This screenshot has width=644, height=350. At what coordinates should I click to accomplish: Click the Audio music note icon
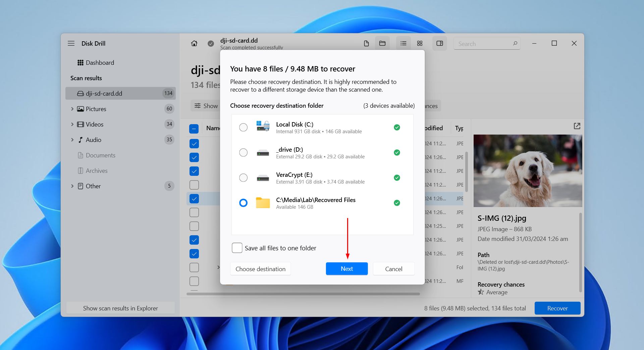coord(80,140)
